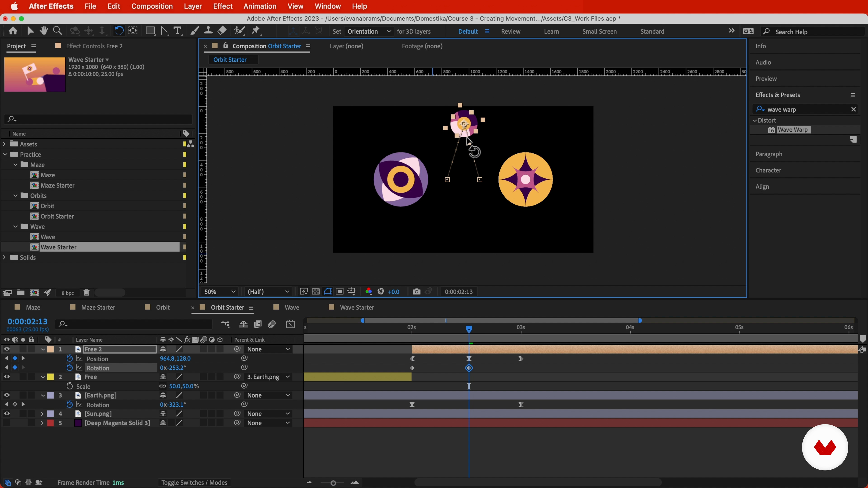Hide the Free layer eye icon
Image resolution: width=868 pixels, height=488 pixels.
[x=7, y=377]
